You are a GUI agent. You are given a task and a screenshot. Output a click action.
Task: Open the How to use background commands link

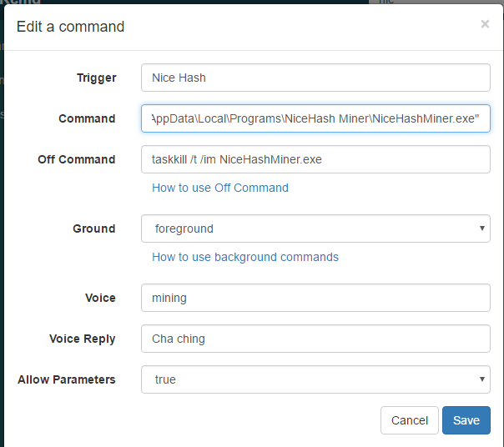click(245, 257)
